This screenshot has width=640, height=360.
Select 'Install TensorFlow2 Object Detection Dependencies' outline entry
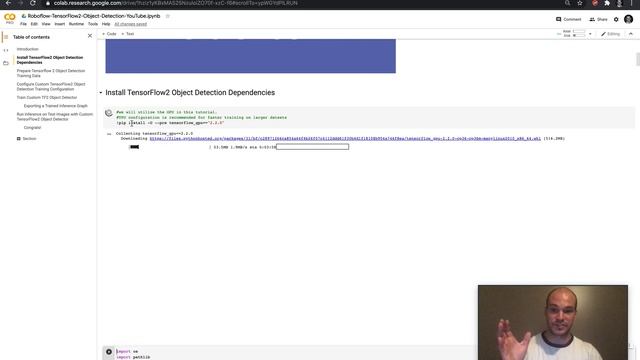tap(50, 60)
